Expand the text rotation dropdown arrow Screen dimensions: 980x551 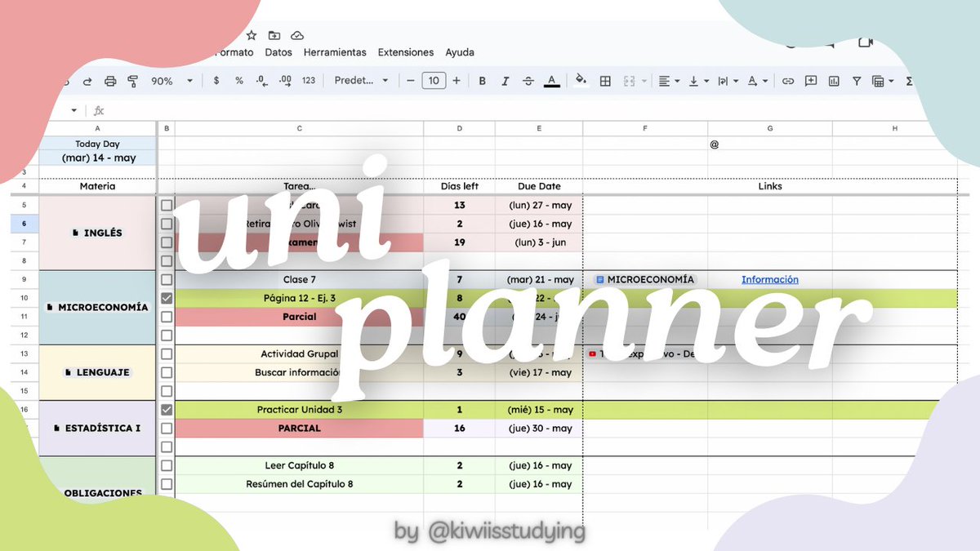[765, 81]
